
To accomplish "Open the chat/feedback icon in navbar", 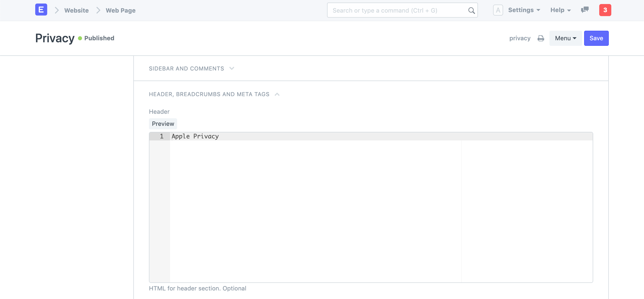I will (584, 10).
